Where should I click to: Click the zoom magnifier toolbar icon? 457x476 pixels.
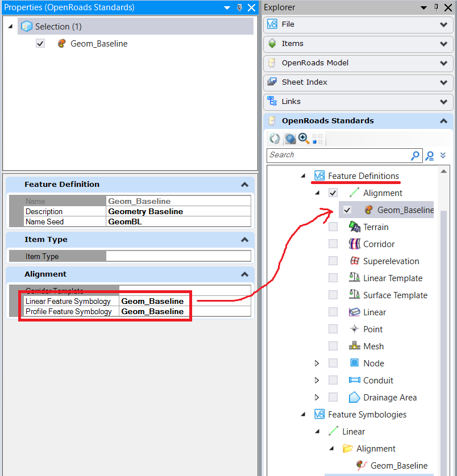[x=304, y=139]
